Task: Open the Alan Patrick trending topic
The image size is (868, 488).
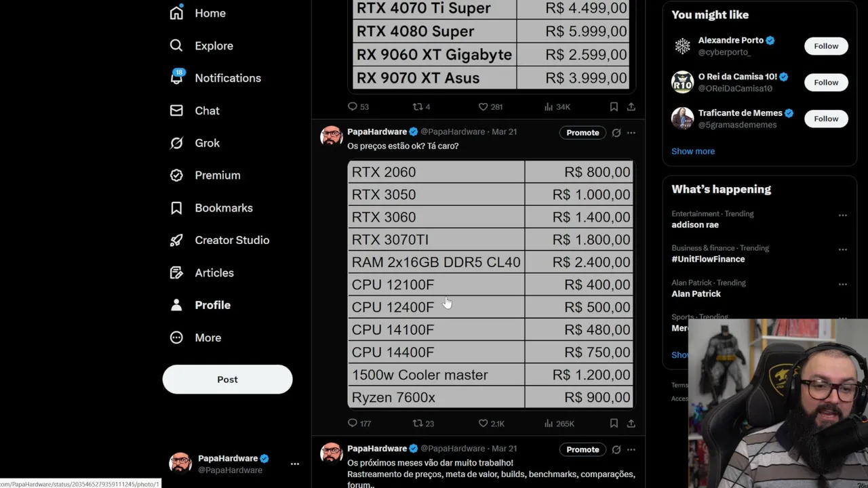Action: [696, 293]
